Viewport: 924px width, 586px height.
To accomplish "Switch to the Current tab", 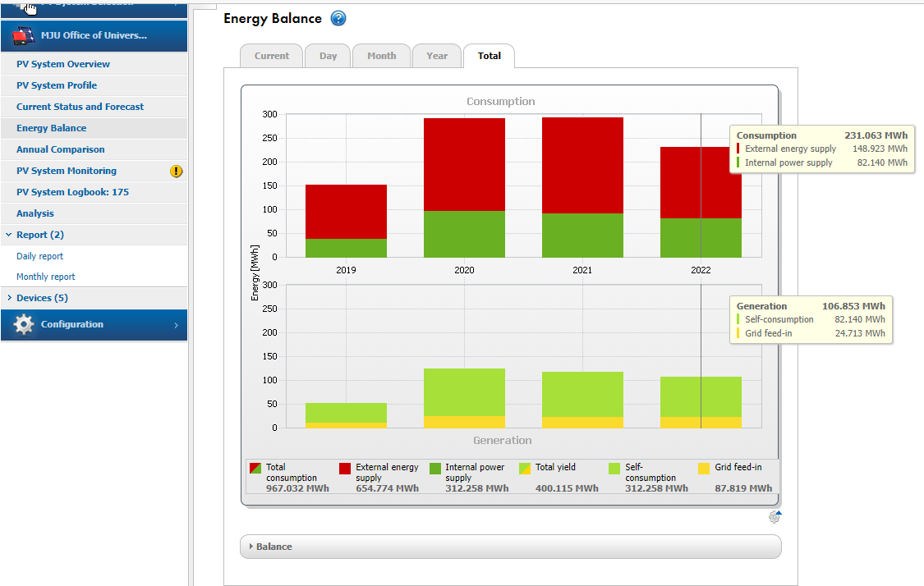I will click(x=271, y=56).
